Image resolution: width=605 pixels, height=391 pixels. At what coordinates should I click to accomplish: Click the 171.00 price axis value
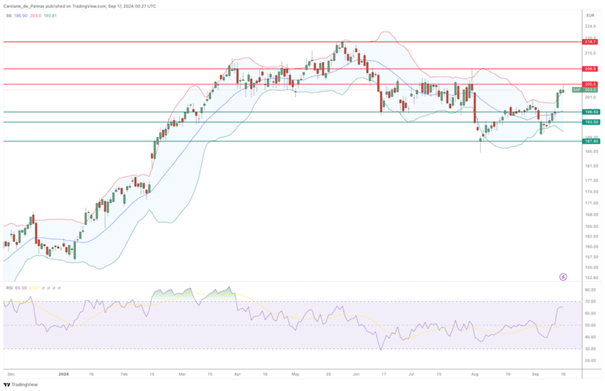[x=591, y=203]
